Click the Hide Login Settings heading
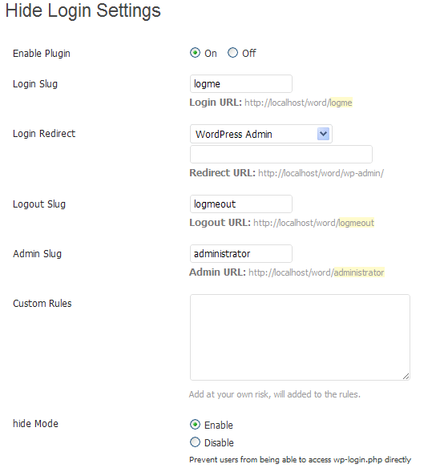The height and width of the screenshot is (476, 448). [83, 10]
